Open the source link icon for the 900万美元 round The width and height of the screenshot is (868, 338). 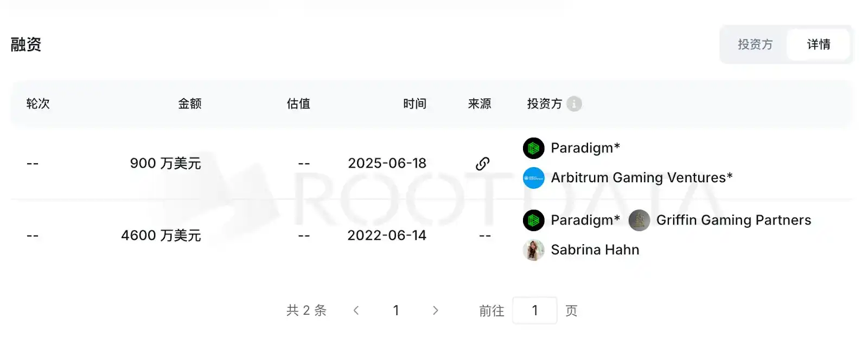(482, 163)
